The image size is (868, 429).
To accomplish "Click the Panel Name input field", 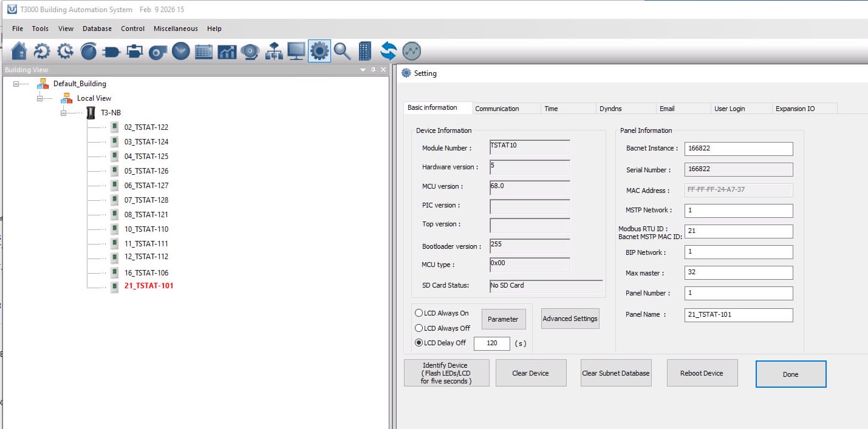I will (x=738, y=315).
